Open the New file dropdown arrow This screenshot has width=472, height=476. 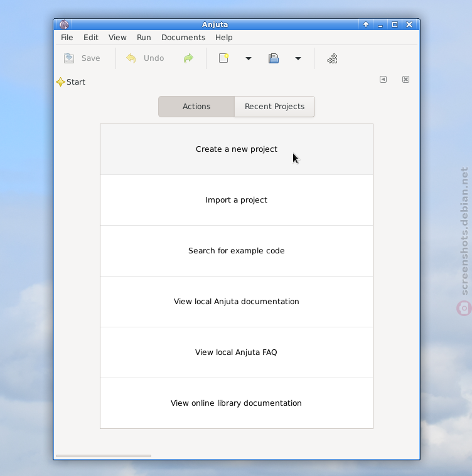coord(249,58)
